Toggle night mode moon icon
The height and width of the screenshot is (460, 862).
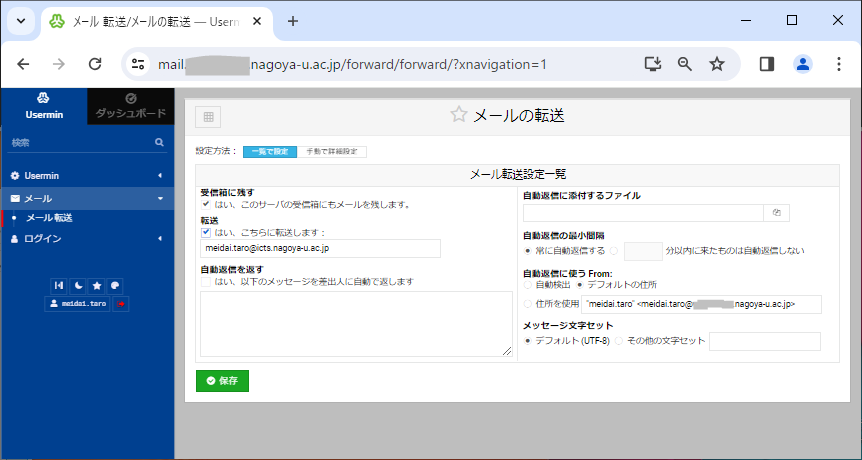(78, 286)
